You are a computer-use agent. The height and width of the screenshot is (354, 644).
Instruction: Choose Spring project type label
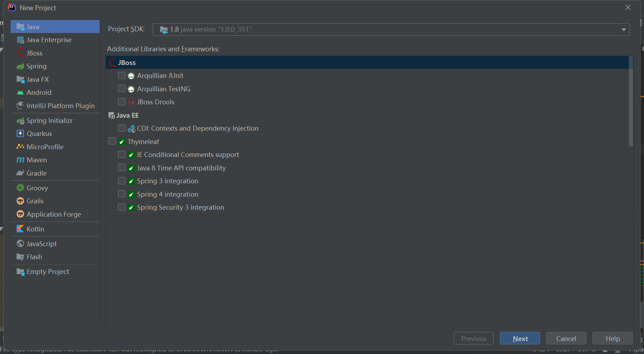coord(36,66)
